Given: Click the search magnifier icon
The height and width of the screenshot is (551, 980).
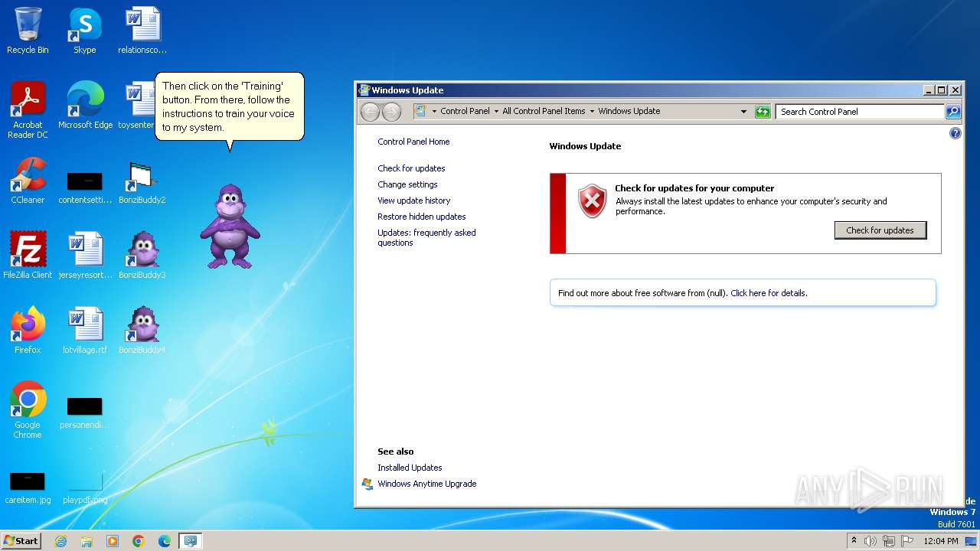Looking at the screenshot, I should click(953, 112).
